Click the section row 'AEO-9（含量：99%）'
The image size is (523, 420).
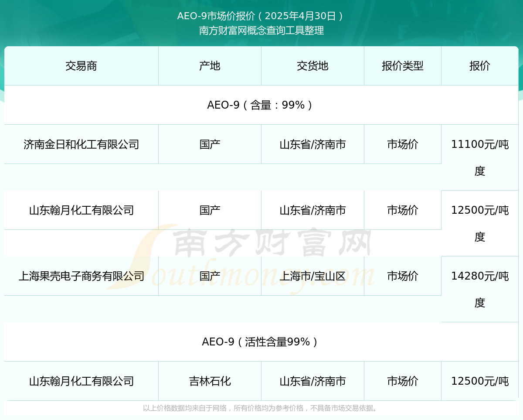click(x=261, y=105)
